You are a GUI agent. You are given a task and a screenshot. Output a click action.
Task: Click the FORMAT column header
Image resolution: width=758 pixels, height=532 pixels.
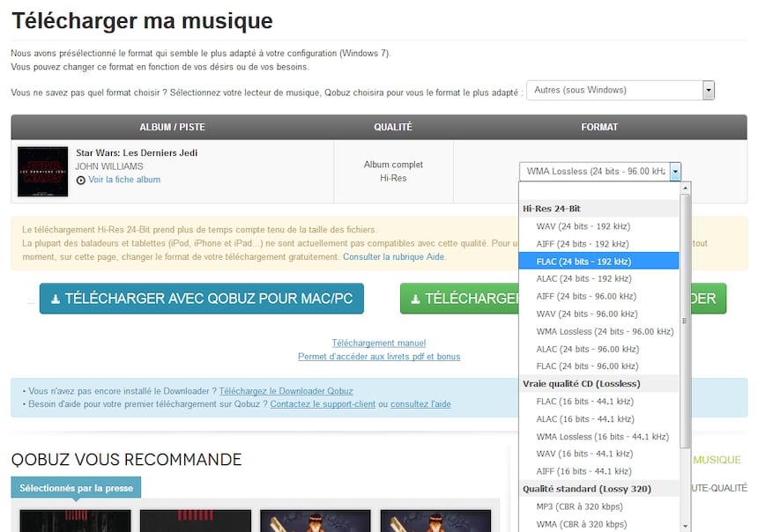click(599, 127)
